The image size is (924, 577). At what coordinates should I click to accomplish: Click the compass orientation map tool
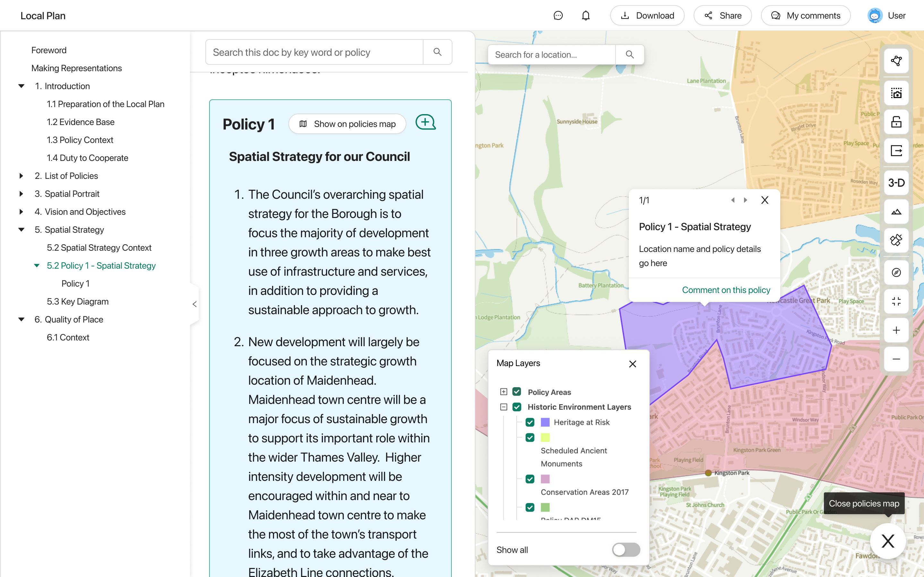tap(896, 272)
